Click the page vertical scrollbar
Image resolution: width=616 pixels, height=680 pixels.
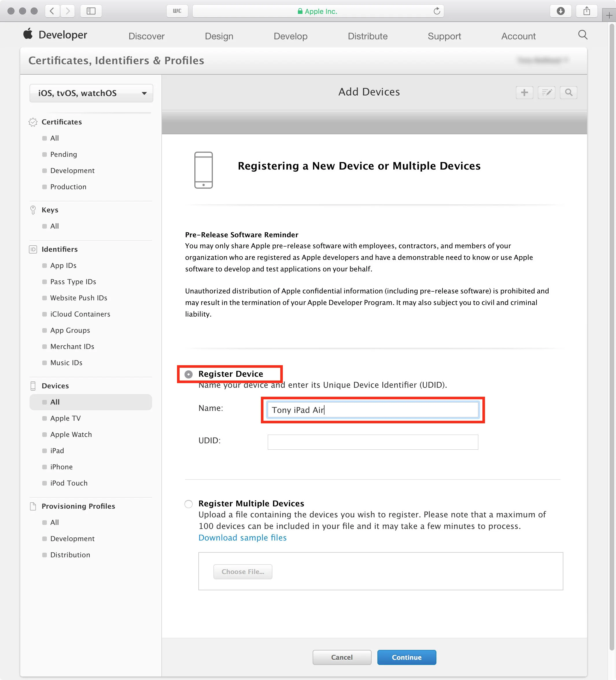612,337
